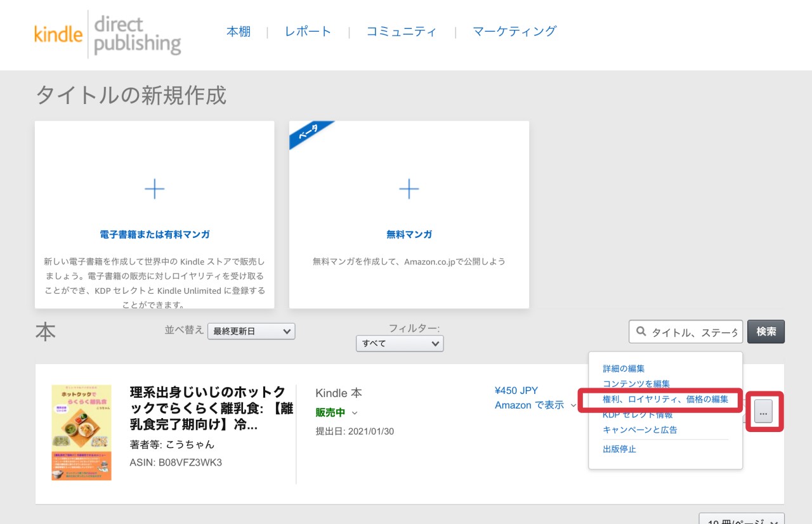Click the 著者等: こうちゃん text
The height and width of the screenshot is (524, 812).
pyautogui.click(x=172, y=444)
